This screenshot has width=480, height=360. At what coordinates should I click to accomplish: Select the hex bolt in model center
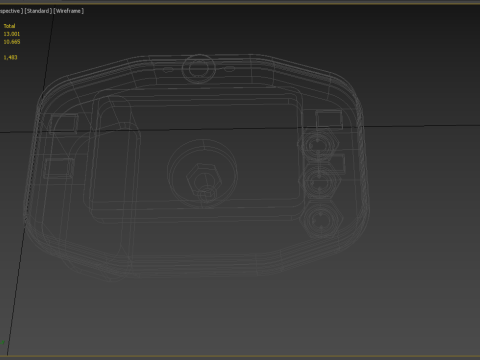pyautogui.click(x=204, y=180)
